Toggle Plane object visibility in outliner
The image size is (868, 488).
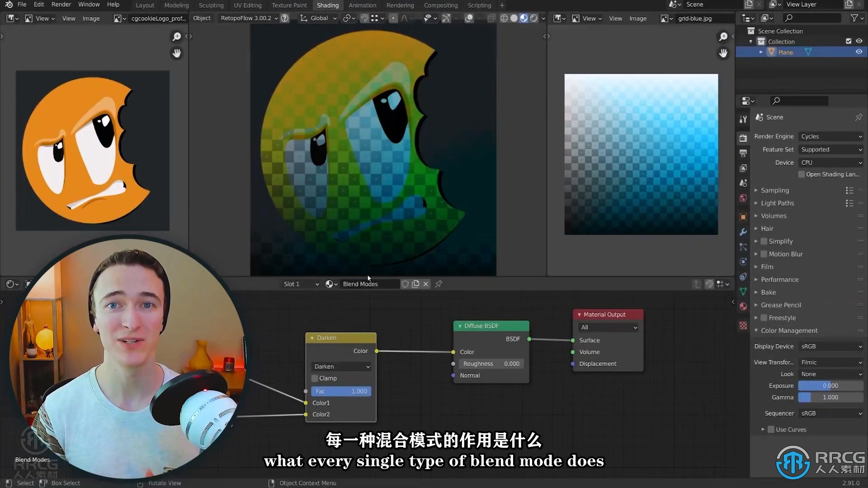coord(860,52)
